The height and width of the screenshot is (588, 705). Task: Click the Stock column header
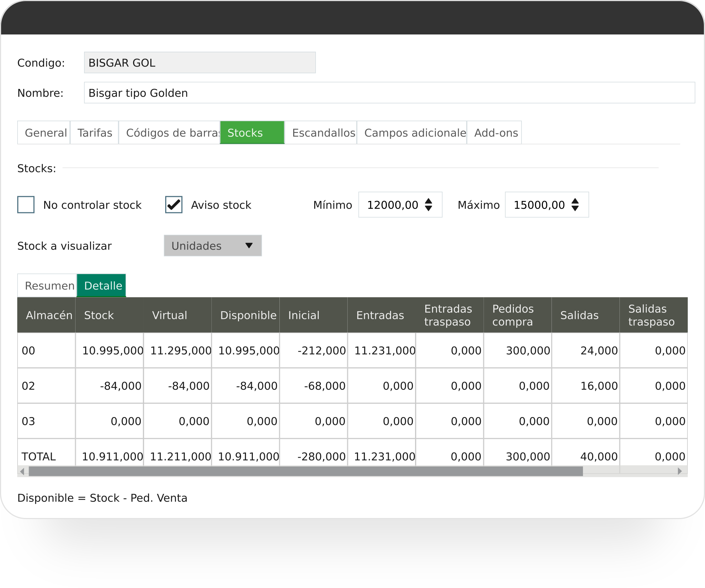109,315
